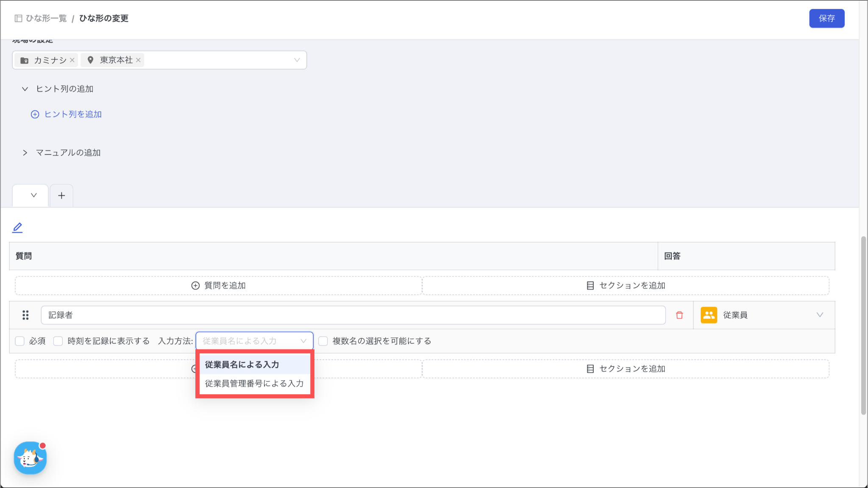Remove the 東京本社 location tag
Image resolution: width=868 pixels, height=488 pixels.
pyautogui.click(x=138, y=60)
